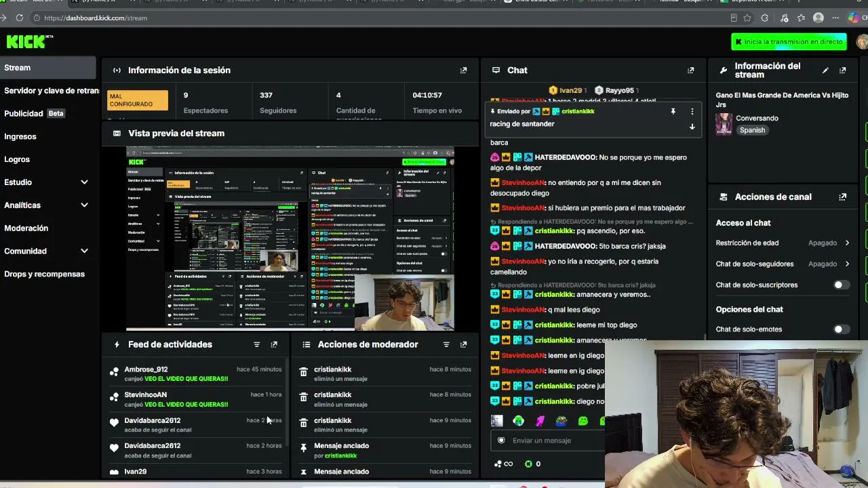868x488 pixels.
Task: Refresh the page with the reload button
Action: [x=19, y=18]
